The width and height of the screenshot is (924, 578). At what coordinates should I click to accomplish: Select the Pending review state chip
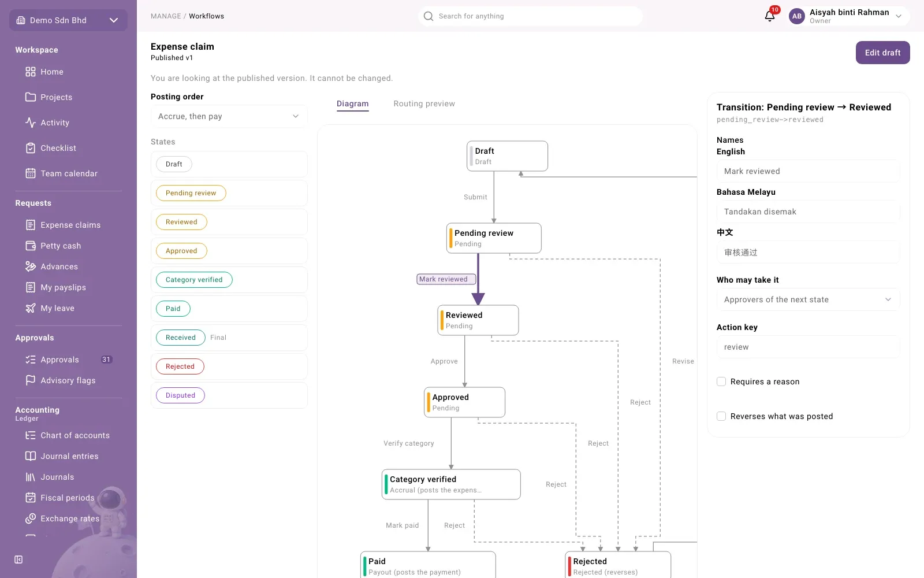point(191,193)
